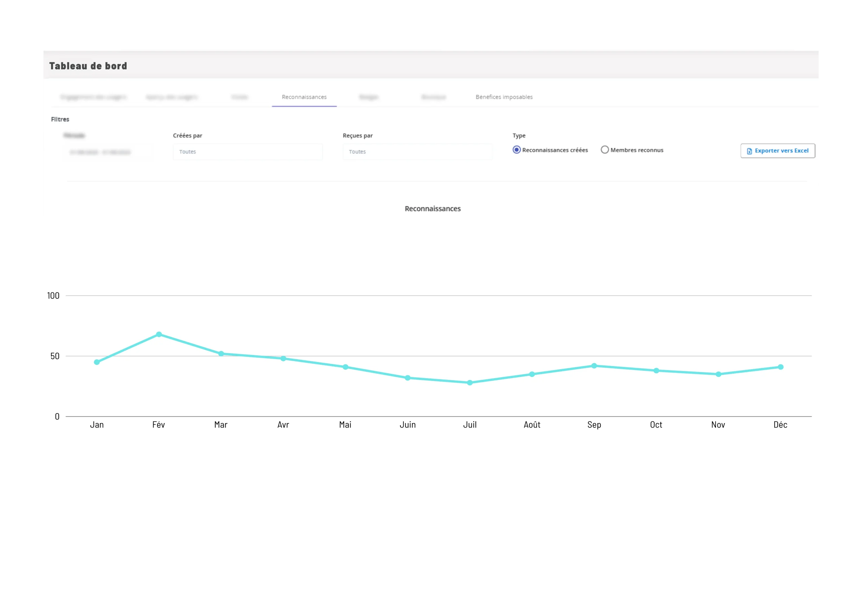This screenshot has height=616, width=862.
Task: Click the Juil lowest data point
Action: [470, 383]
